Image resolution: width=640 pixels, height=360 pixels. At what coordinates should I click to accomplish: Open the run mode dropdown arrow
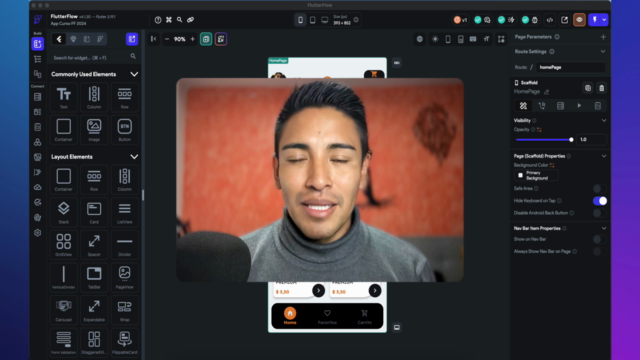[x=604, y=20]
